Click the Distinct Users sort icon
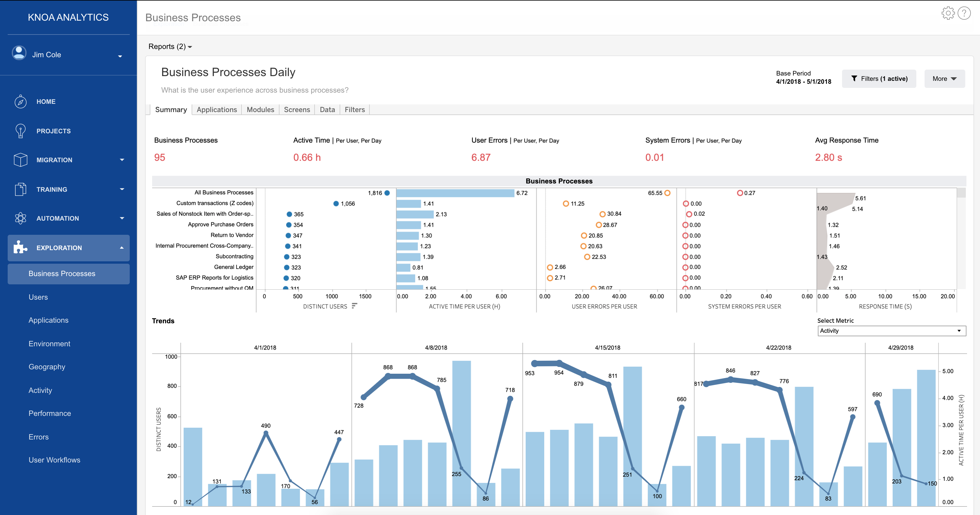 coord(354,306)
